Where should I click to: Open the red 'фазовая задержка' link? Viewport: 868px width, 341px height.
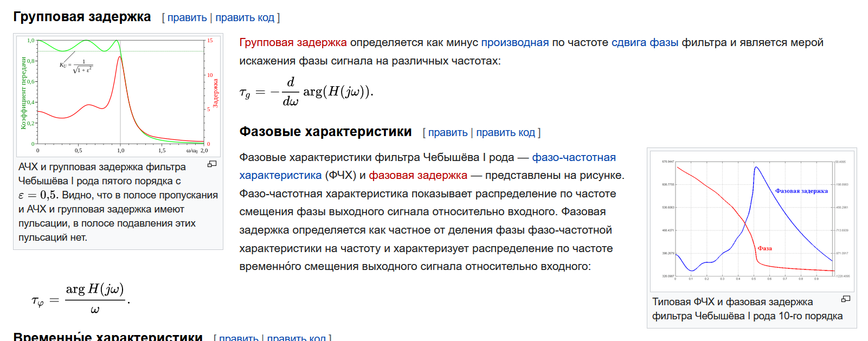[417, 175]
